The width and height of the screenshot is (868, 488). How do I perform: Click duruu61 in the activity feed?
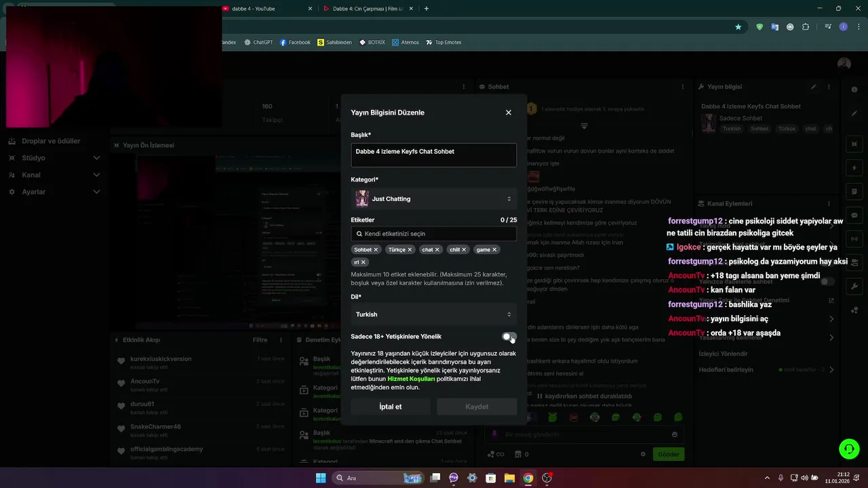[142, 404]
